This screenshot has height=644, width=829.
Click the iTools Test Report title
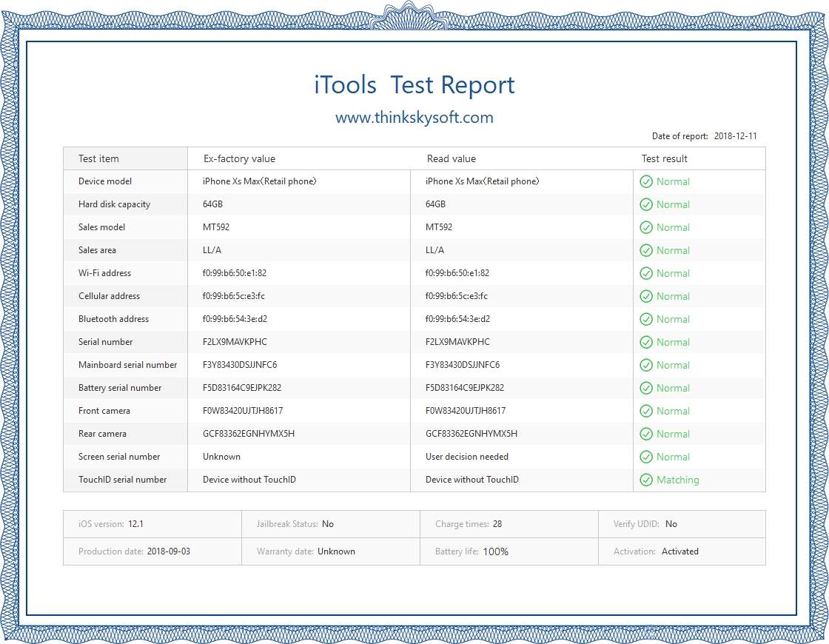(x=414, y=85)
